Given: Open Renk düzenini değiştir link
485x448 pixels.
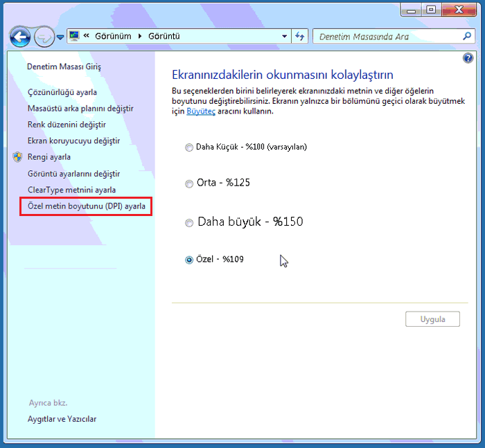Looking at the screenshot, I should coord(67,125).
